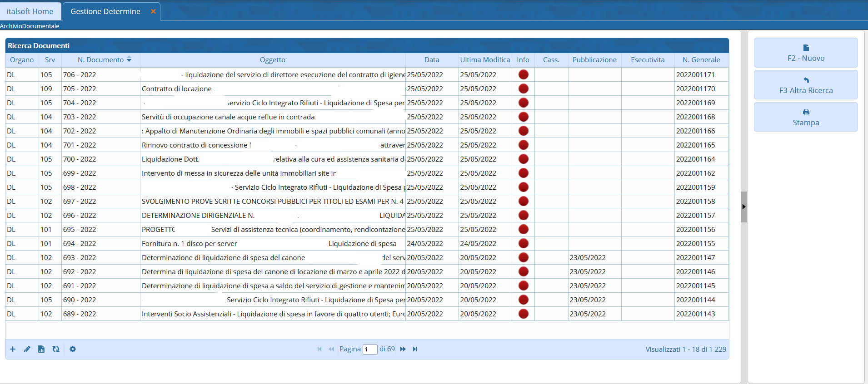This screenshot has height=384, width=868.
Task: Click the export report file icon
Action: pos(41,349)
